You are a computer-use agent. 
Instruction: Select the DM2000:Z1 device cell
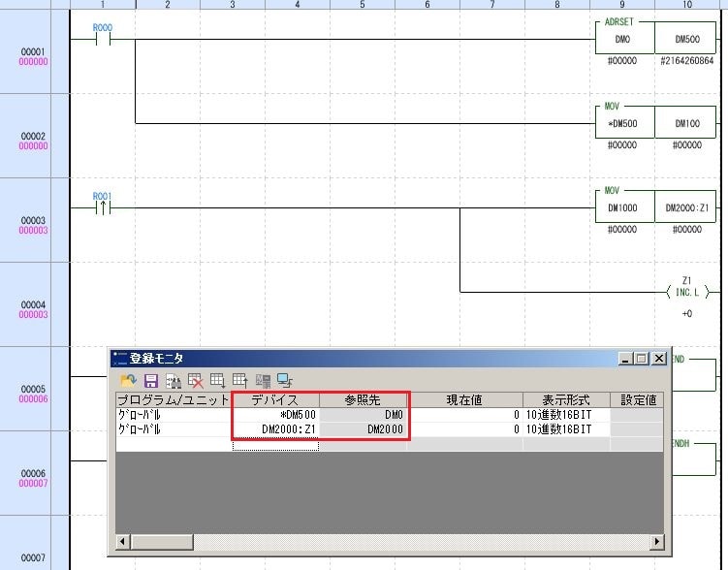pyautogui.click(x=274, y=428)
